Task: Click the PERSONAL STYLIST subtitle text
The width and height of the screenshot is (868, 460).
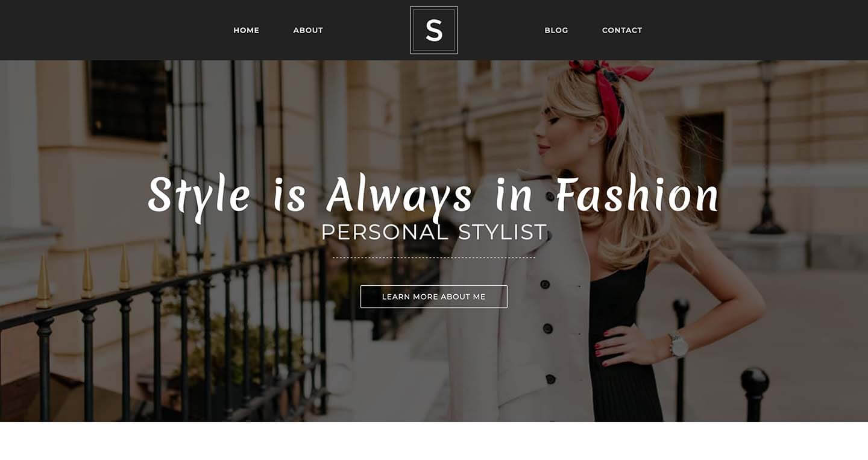Action: click(434, 232)
